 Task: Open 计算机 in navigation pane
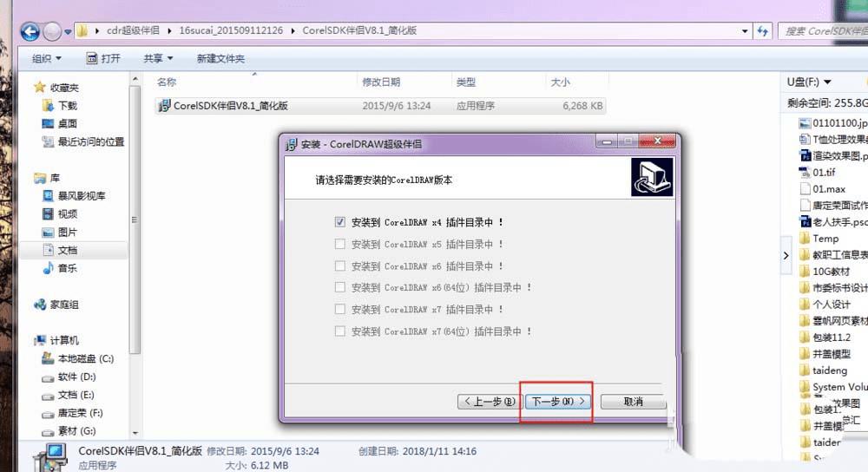(x=57, y=340)
